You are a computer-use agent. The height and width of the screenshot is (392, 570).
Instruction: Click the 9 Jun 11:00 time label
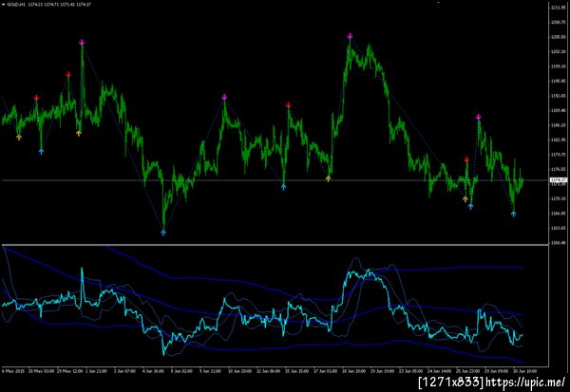point(210,371)
